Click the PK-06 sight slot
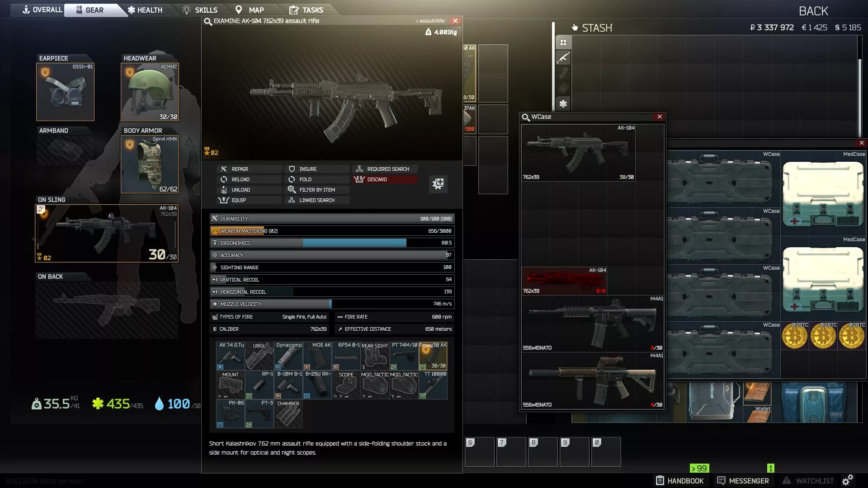Image resolution: width=868 pixels, height=488 pixels. (231, 414)
